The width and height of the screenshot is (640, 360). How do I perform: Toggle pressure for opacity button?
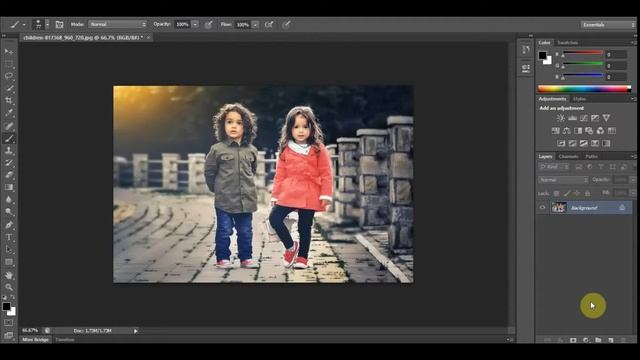(x=209, y=24)
